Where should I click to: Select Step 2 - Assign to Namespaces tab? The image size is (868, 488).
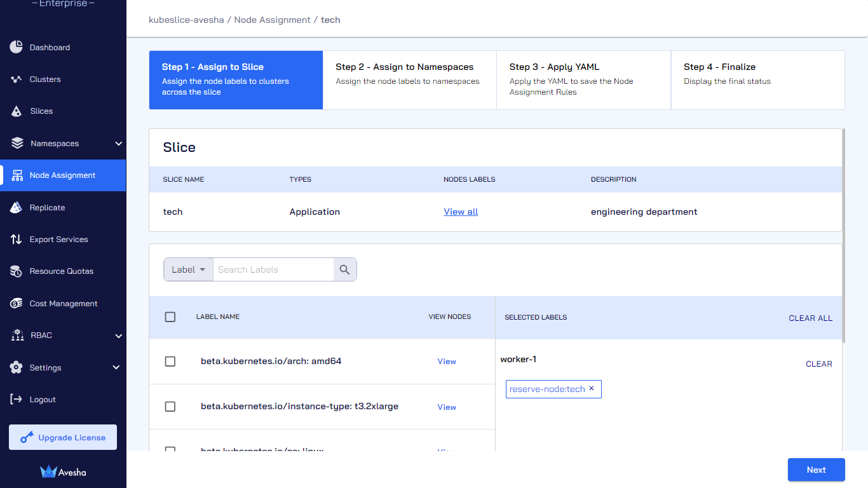point(410,80)
